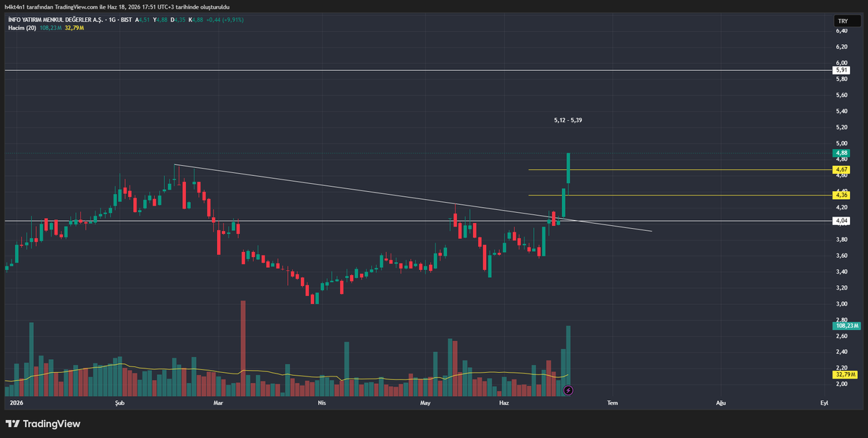868x438 pixels.
Task: Open the TradingView logo link
Action: tap(43, 424)
